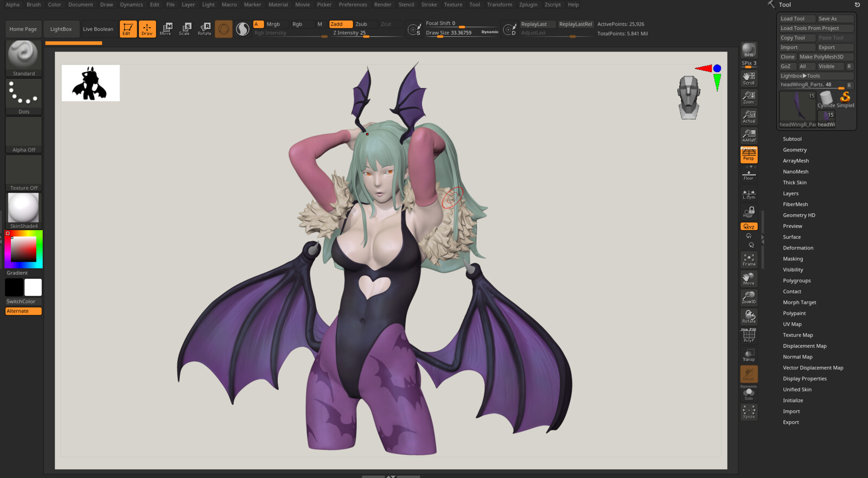
Task: Select the Move gizmo icon in top shelf
Action: (166, 29)
